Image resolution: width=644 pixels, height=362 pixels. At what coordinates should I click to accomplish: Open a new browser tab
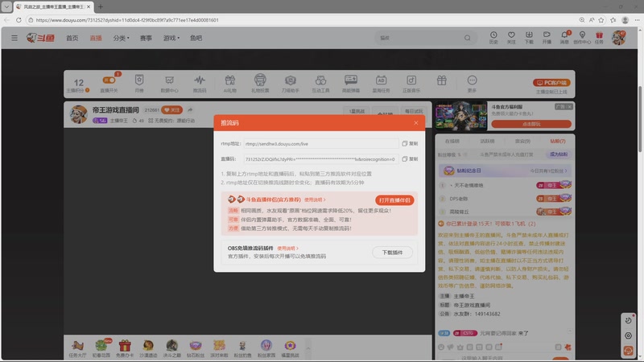[101, 6]
